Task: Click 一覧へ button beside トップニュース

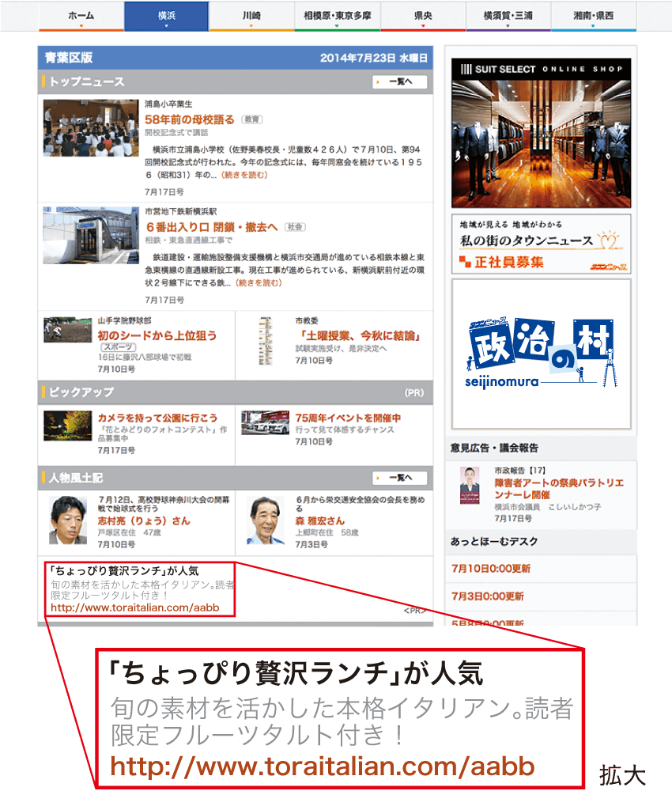Action: 400,81
